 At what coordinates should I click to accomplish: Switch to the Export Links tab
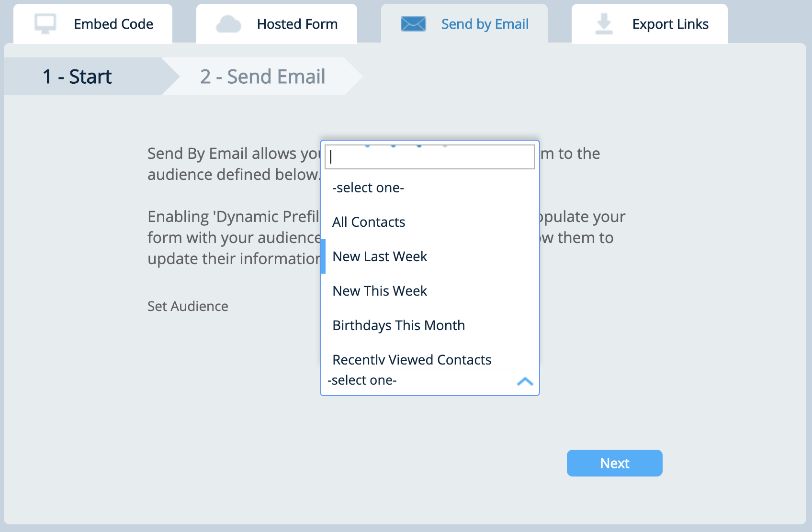[x=671, y=24]
